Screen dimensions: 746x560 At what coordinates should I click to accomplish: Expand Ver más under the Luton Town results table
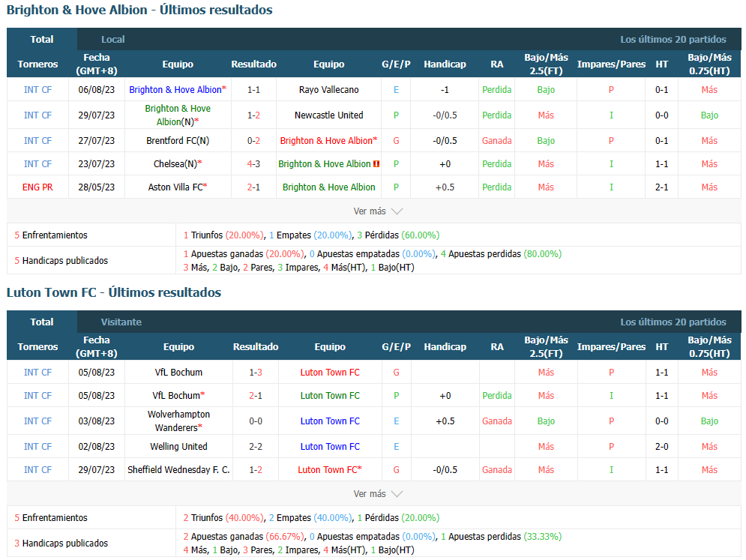[x=378, y=494]
